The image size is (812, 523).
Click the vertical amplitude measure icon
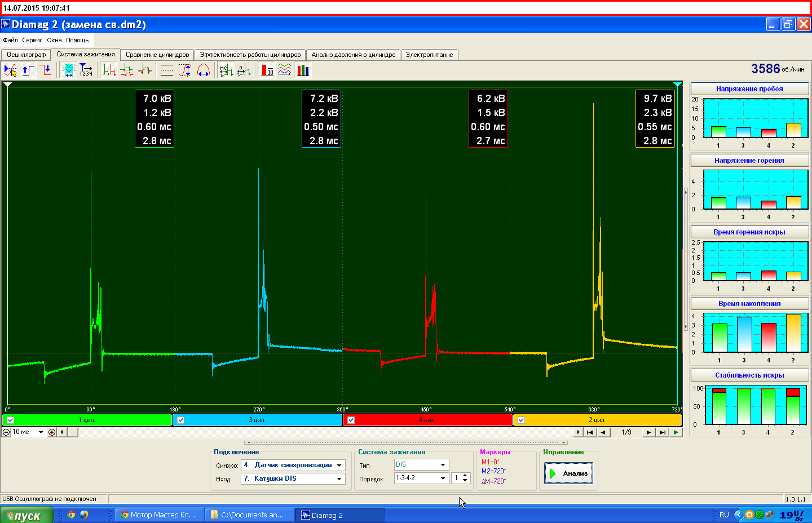(x=185, y=70)
